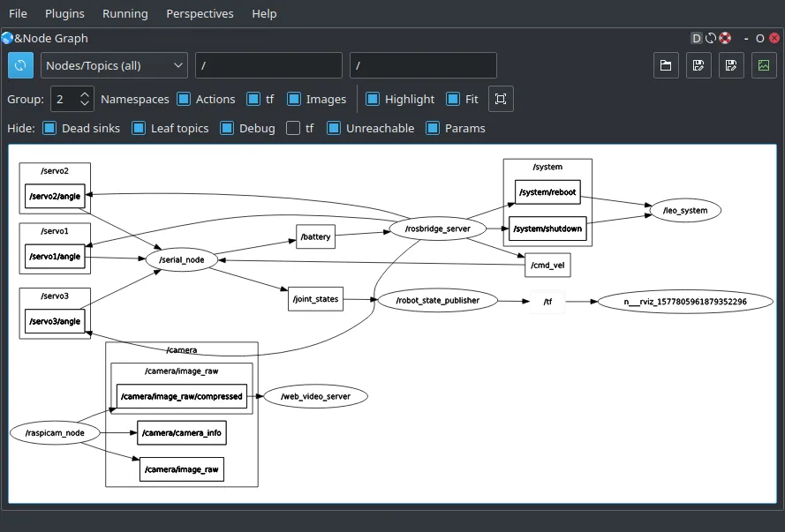The image size is (785, 532).
Task: Open the Nodes/Topics (all) dropdown
Action: click(113, 65)
